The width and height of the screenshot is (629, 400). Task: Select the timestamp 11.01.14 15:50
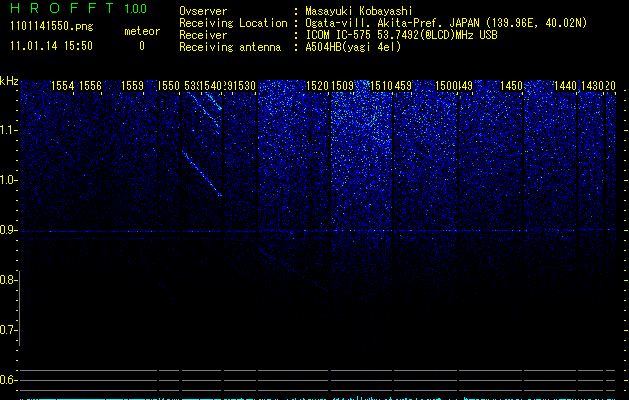(51, 46)
